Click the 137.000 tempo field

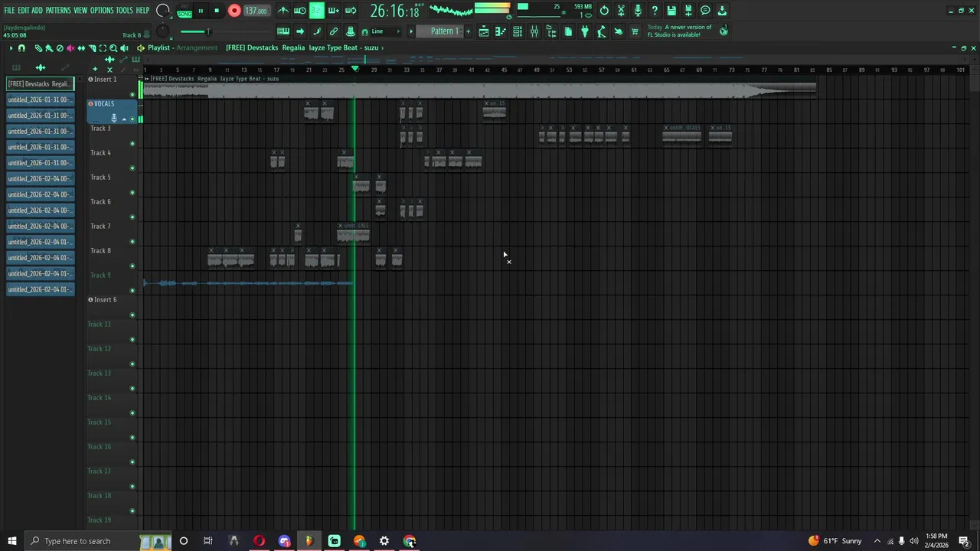tap(256, 11)
